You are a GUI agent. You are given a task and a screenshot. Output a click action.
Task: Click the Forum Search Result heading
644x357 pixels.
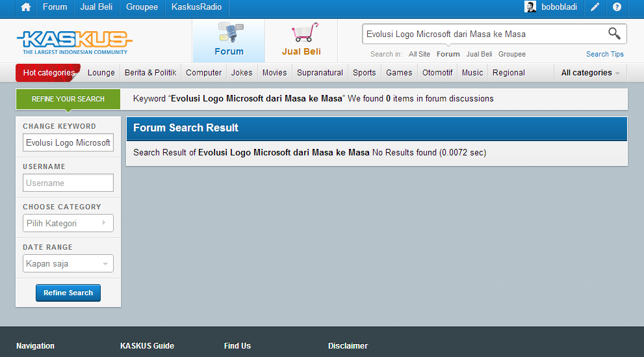(x=186, y=127)
